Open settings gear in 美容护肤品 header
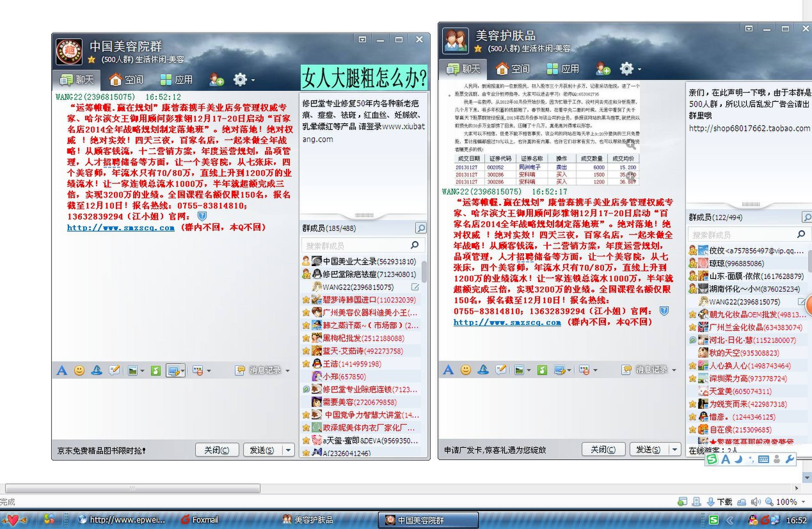 coord(626,69)
